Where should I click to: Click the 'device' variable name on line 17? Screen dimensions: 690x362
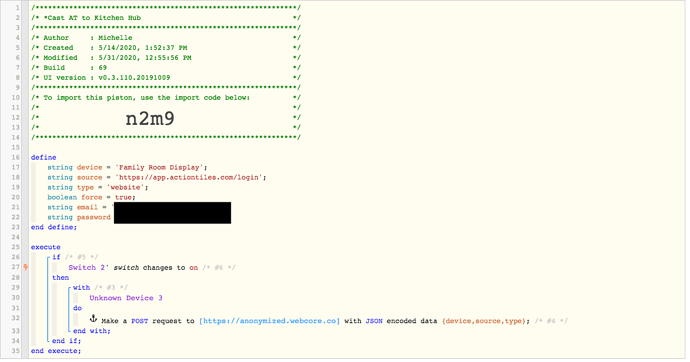pyautogui.click(x=89, y=168)
